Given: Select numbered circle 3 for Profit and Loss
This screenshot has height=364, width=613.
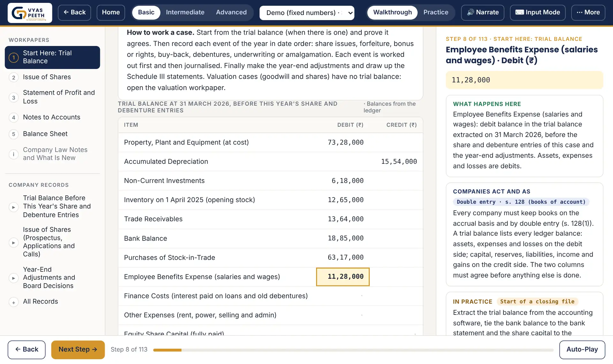Looking at the screenshot, I should tap(13, 98).
